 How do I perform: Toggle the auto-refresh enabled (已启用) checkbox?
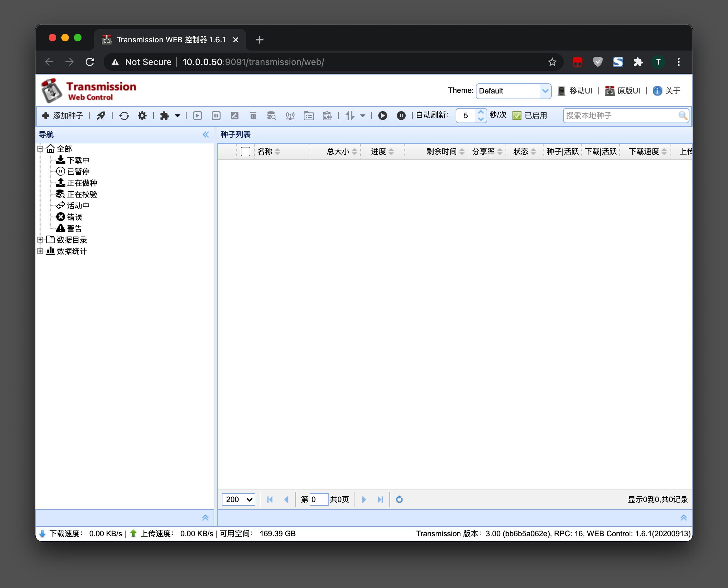[x=517, y=116]
